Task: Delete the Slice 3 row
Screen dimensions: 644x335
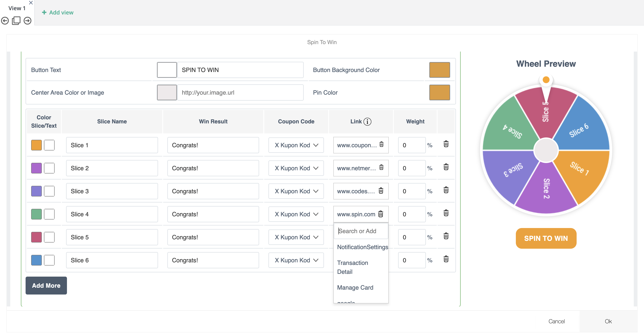Action: (x=446, y=190)
